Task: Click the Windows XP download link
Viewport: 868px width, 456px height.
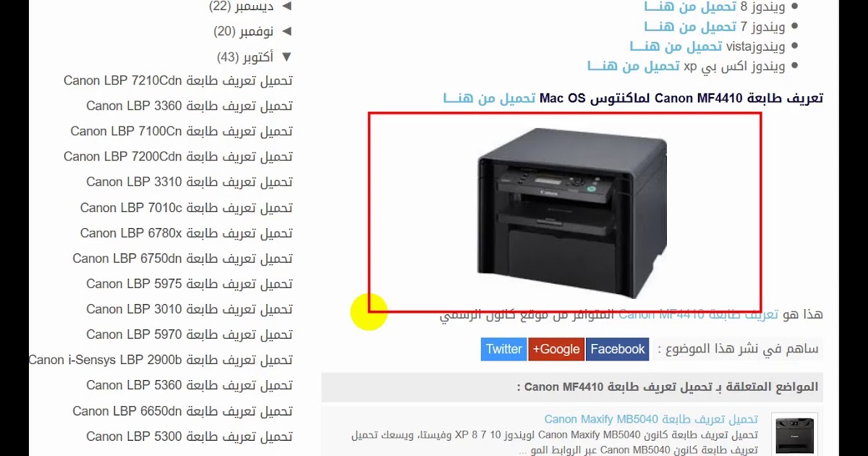Action: click(634, 66)
